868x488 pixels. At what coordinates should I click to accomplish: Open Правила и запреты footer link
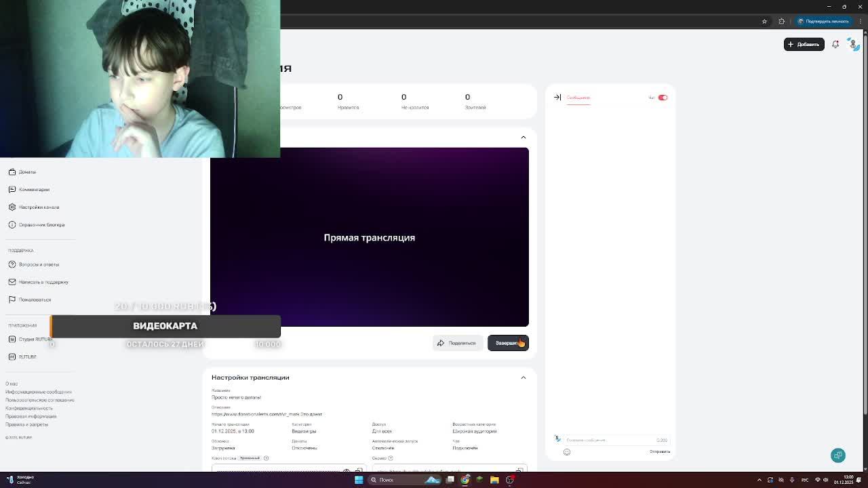point(26,424)
